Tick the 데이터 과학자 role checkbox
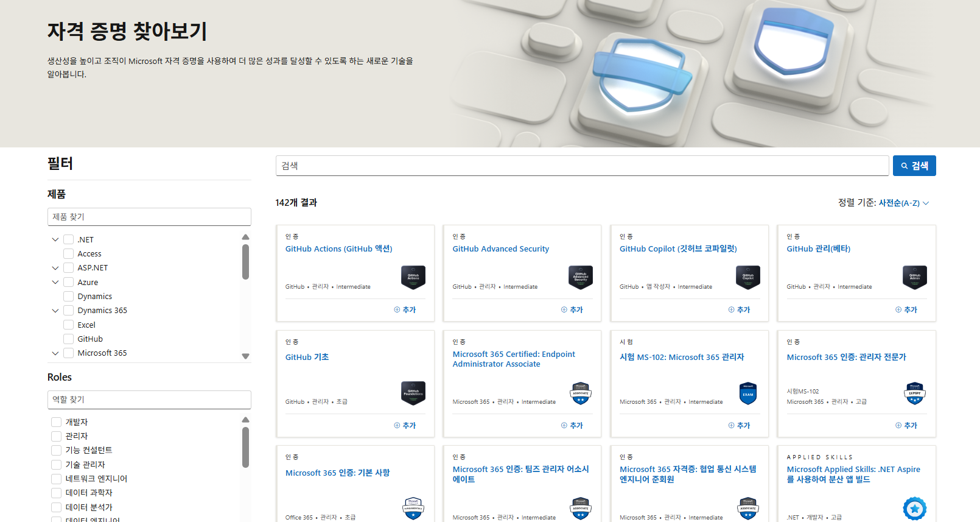The height and width of the screenshot is (522, 980). click(57, 493)
